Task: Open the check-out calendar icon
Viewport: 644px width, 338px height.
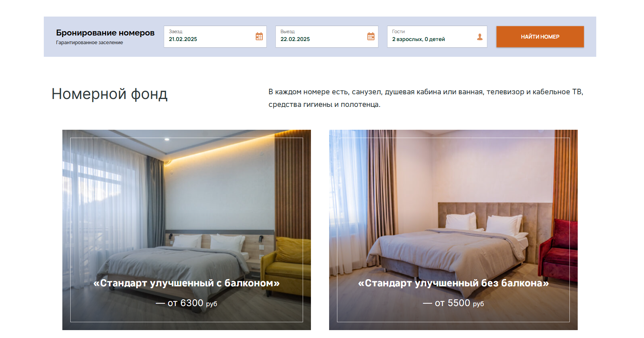Action: (x=371, y=37)
